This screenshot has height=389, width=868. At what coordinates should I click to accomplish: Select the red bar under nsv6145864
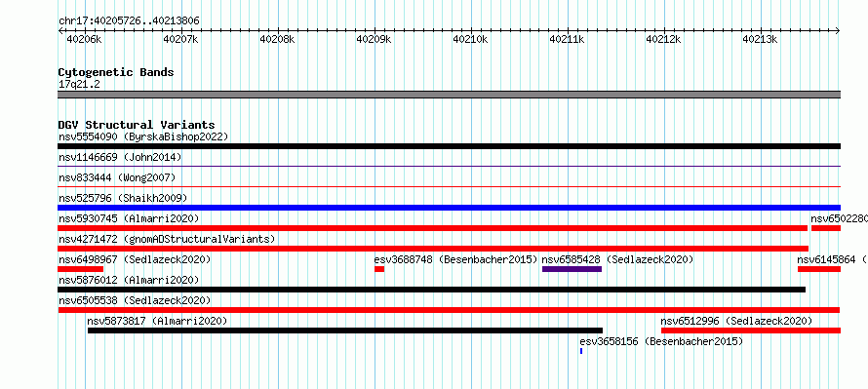pos(819,269)
